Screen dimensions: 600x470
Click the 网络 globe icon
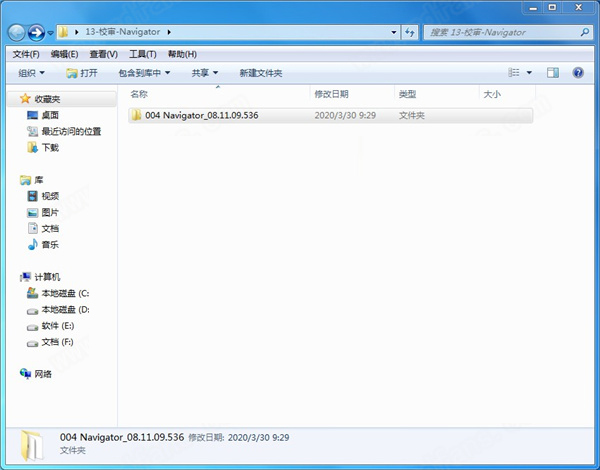25,374
